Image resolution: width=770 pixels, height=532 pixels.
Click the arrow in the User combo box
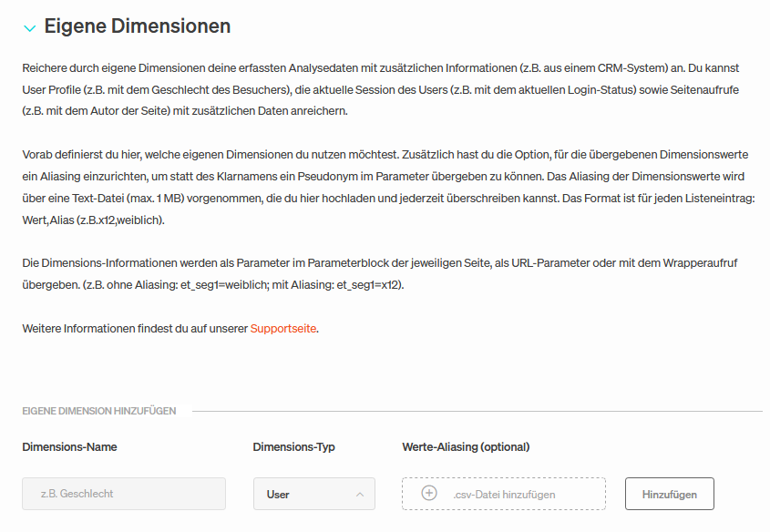(360, 495)
